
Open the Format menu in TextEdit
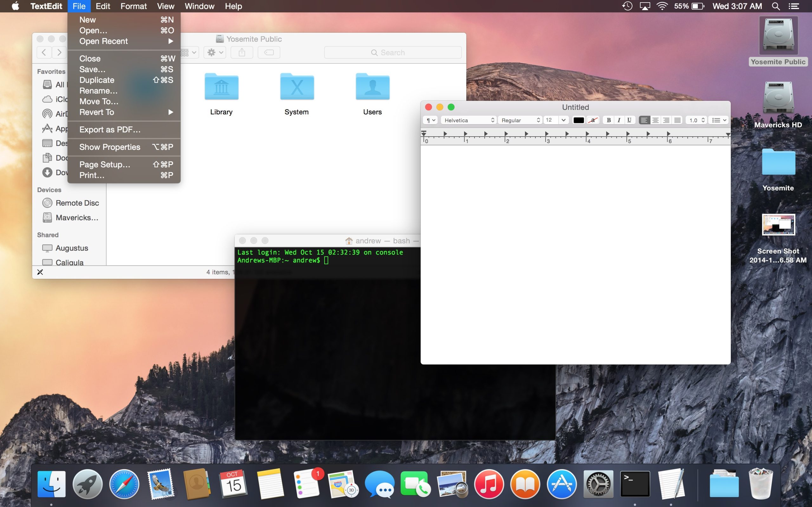tap(133, 6)
